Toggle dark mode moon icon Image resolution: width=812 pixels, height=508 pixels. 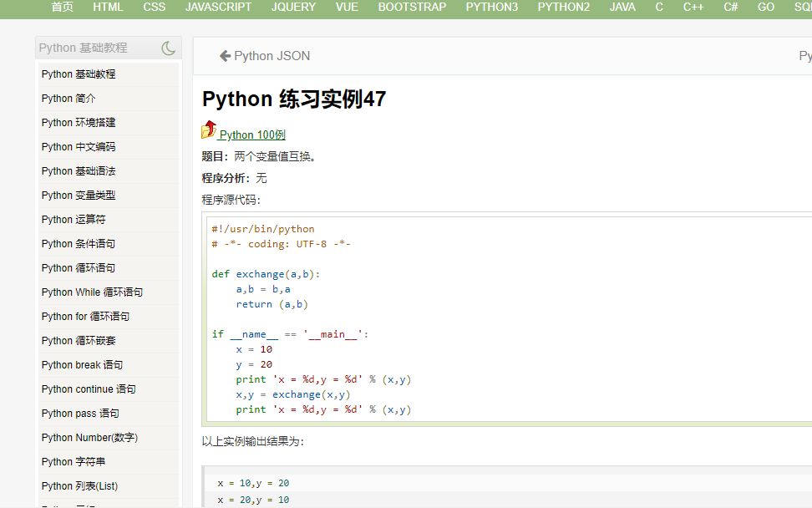coord(168,48)
